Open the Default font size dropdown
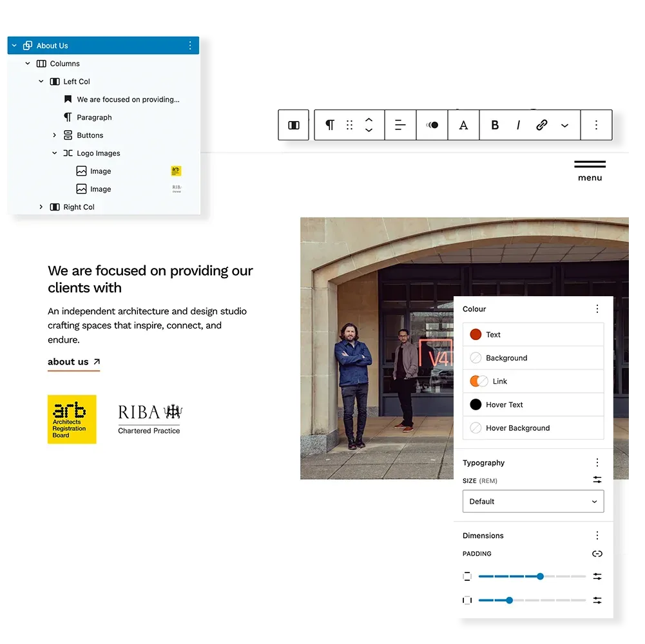 (x=533, y=501)
